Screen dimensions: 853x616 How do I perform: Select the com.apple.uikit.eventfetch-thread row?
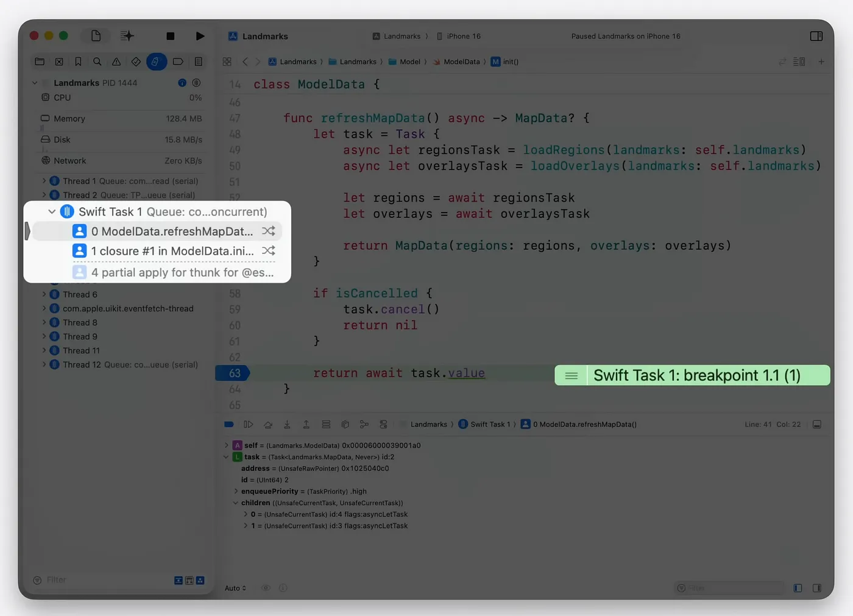pos(121,308)
